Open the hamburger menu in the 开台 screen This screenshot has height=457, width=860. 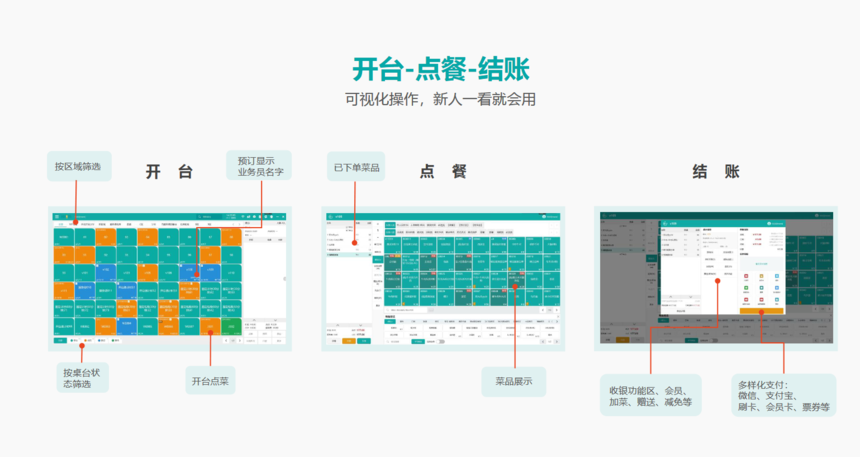[x=56, y=217]
